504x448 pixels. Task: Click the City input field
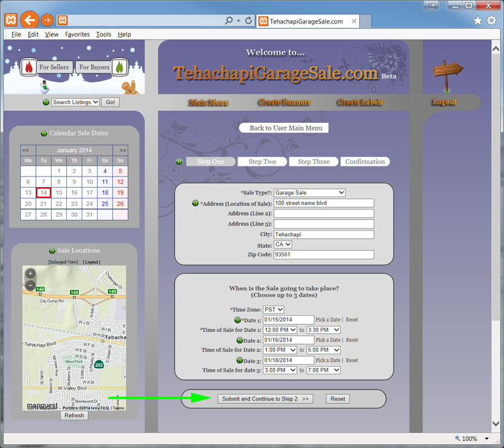click(x=324, y=234)
